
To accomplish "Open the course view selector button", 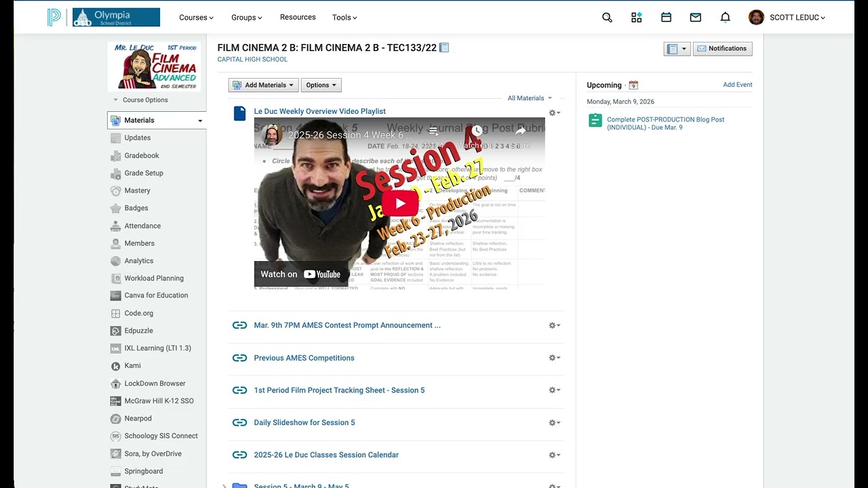I will point(677,49).
